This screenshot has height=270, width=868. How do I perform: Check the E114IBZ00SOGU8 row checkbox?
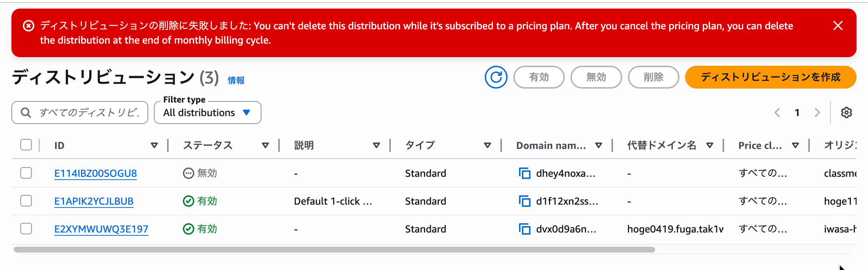pyautogui.click(x=26, y=173)
